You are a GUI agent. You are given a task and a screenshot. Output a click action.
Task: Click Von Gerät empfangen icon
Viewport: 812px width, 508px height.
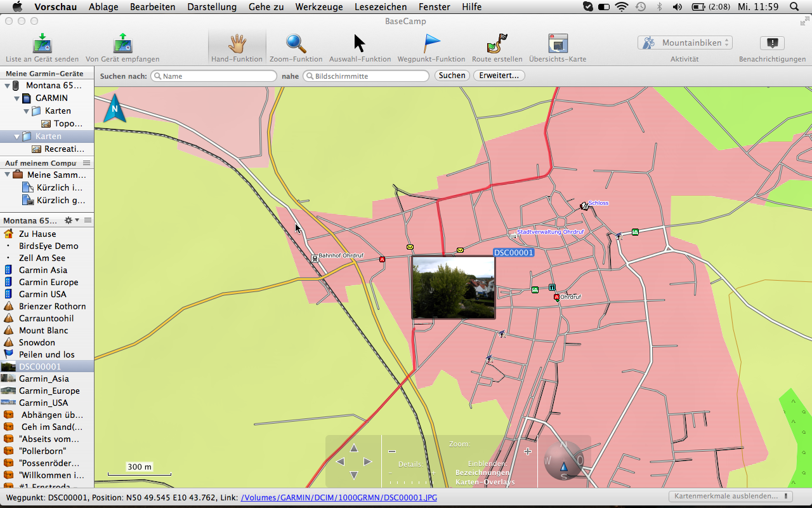point(122,44)
